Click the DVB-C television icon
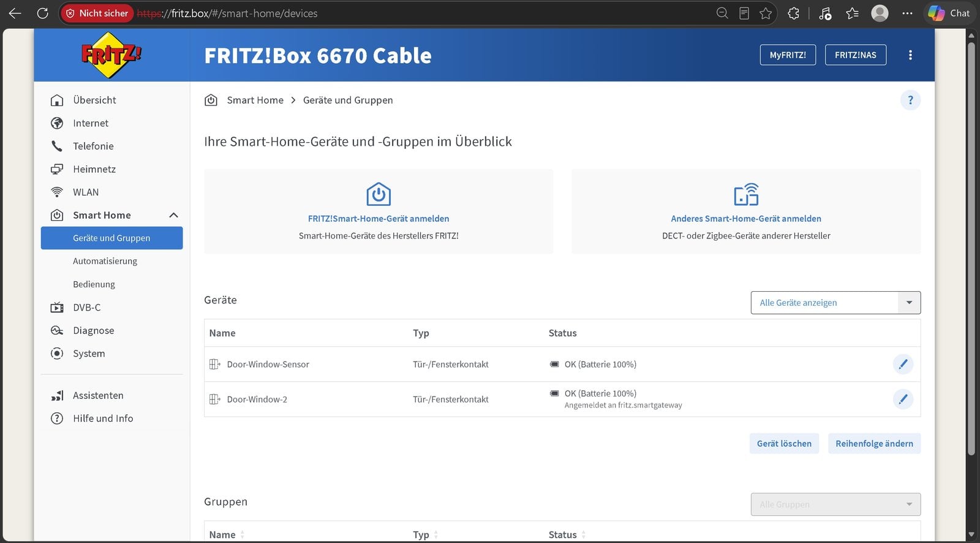This screenshot has width=980, height=543. 57,308
